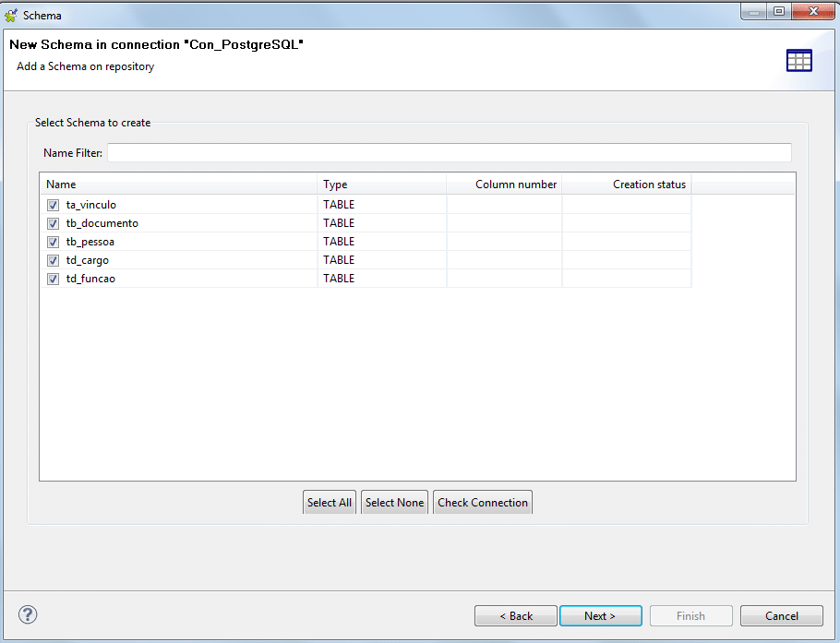This screenshot has height=643, width=840.
Task: Cancel the schema wizard
Action: point(781,616)
